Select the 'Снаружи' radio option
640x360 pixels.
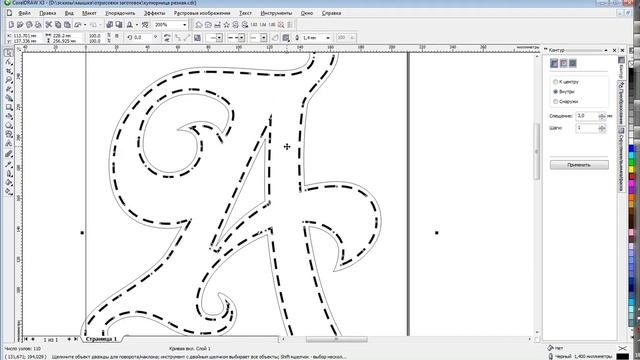[x=566, y=102]
